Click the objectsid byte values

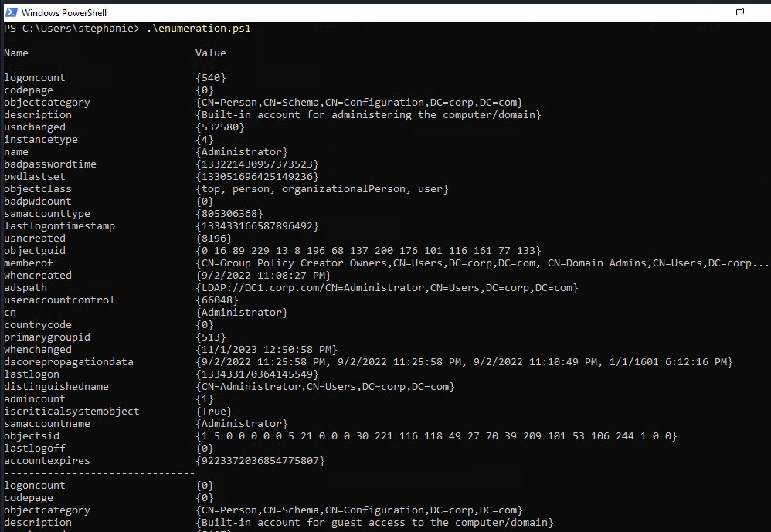(436, 436)
